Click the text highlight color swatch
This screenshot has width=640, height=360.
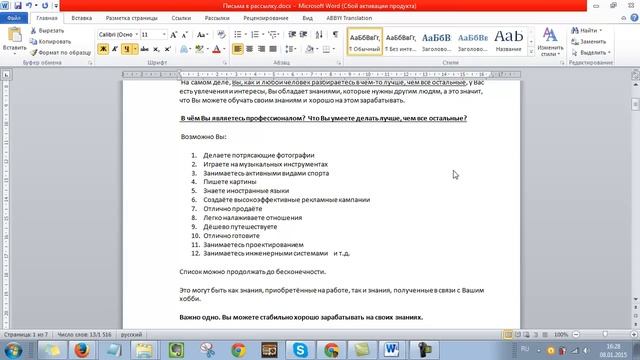coord(199,49)
